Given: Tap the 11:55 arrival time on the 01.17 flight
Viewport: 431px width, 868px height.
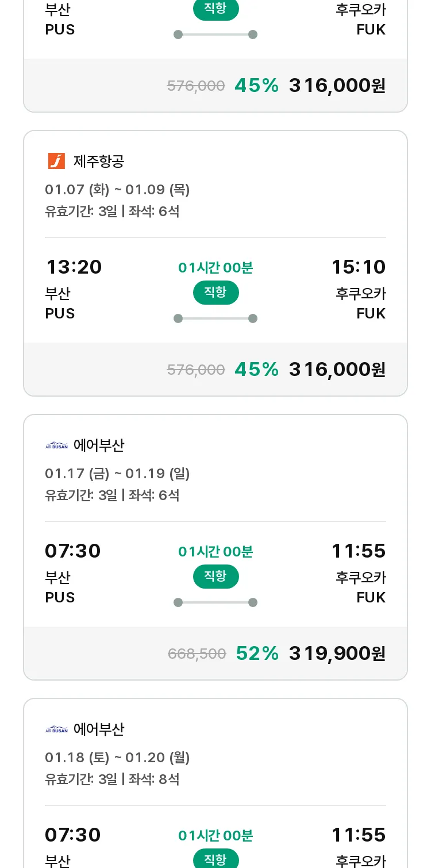Looking at the screenshot, I should pyautogui.click(x=359, y=551).
